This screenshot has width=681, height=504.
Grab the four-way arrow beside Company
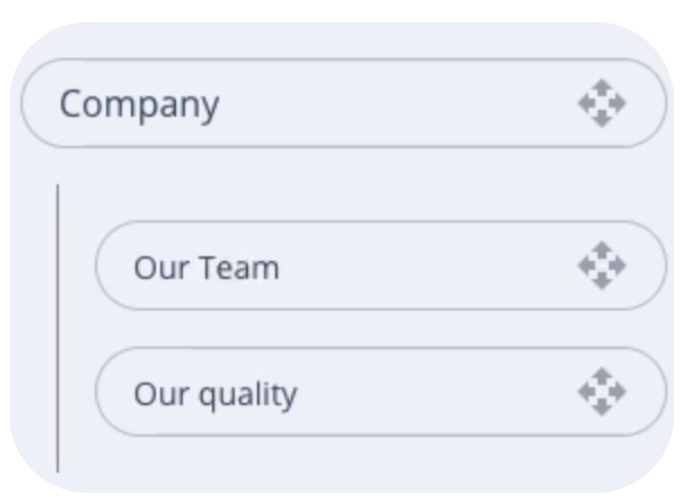click(602, 103)
